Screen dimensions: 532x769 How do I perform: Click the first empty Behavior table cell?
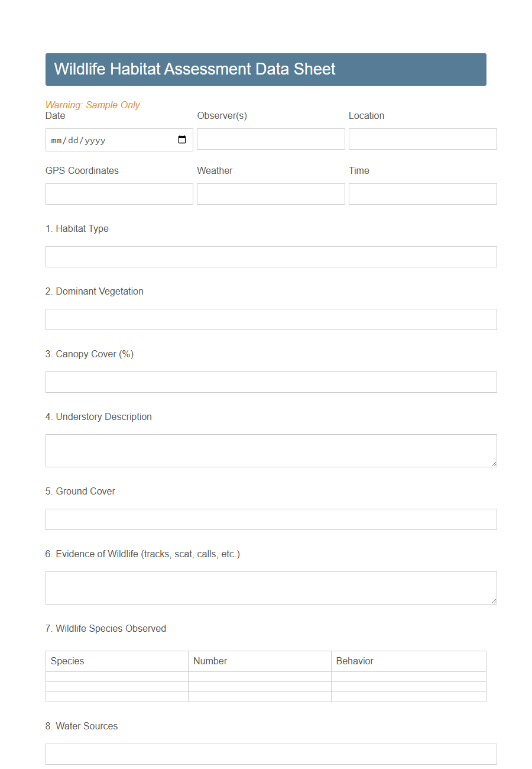coord(408,677)
